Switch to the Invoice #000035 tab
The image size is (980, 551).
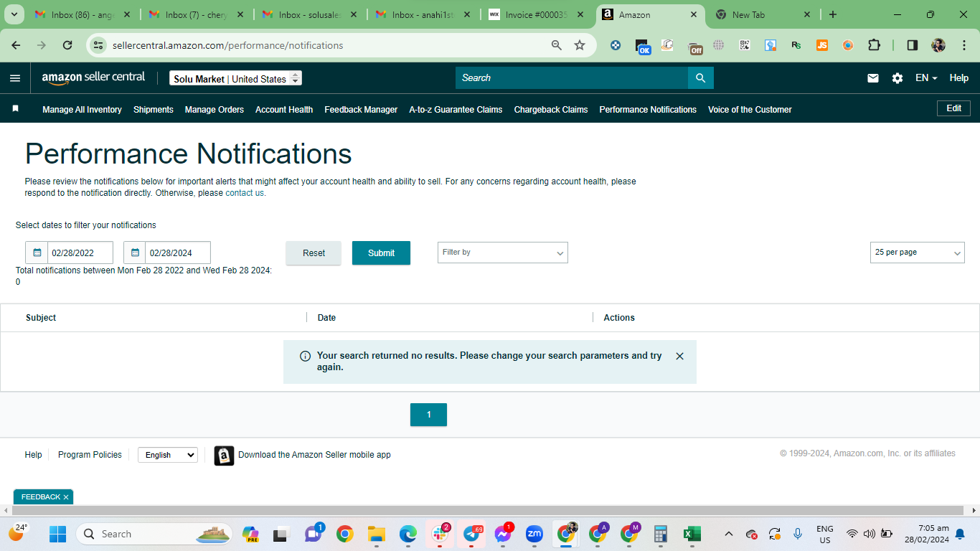tap(535, 14)
